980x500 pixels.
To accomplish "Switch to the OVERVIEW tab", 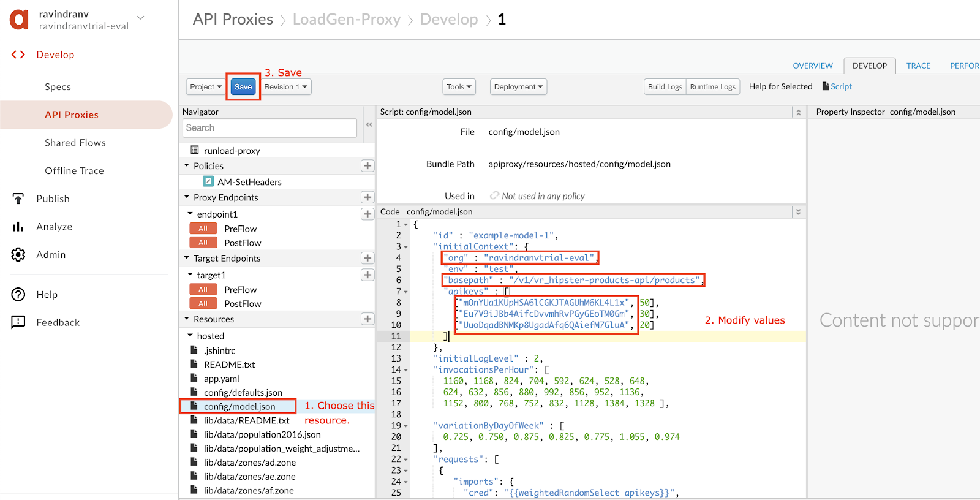I will click(813, 66).
